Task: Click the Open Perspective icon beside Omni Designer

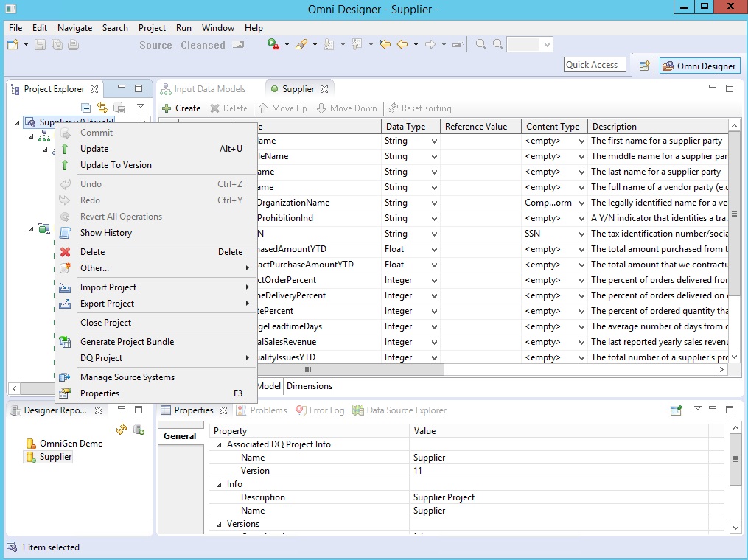Action: click(645, 66)
